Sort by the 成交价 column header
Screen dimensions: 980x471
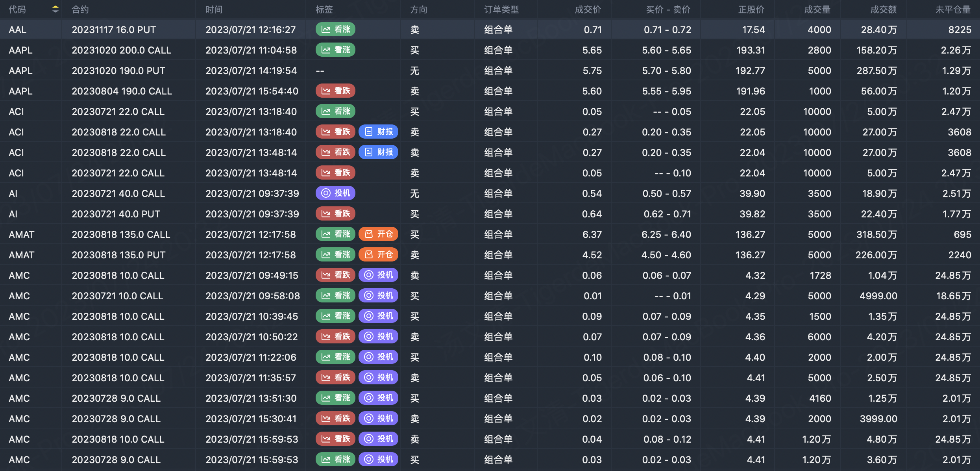(588, 9)
